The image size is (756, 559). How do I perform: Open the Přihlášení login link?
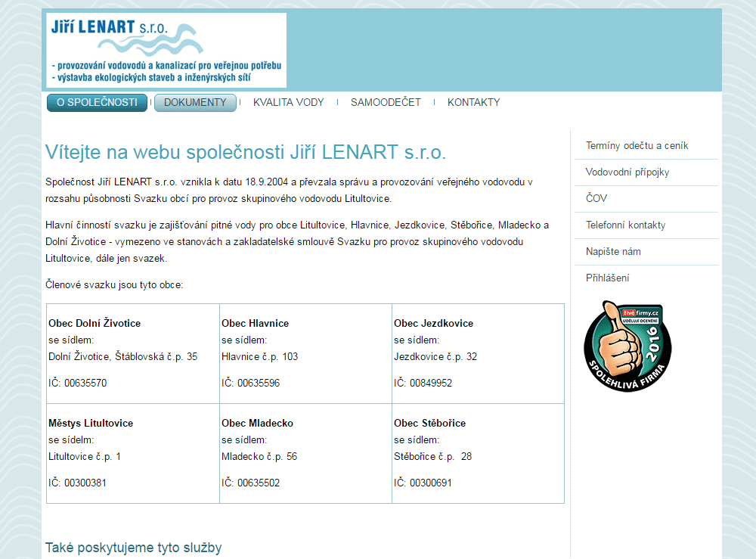[x=608, y=278]
